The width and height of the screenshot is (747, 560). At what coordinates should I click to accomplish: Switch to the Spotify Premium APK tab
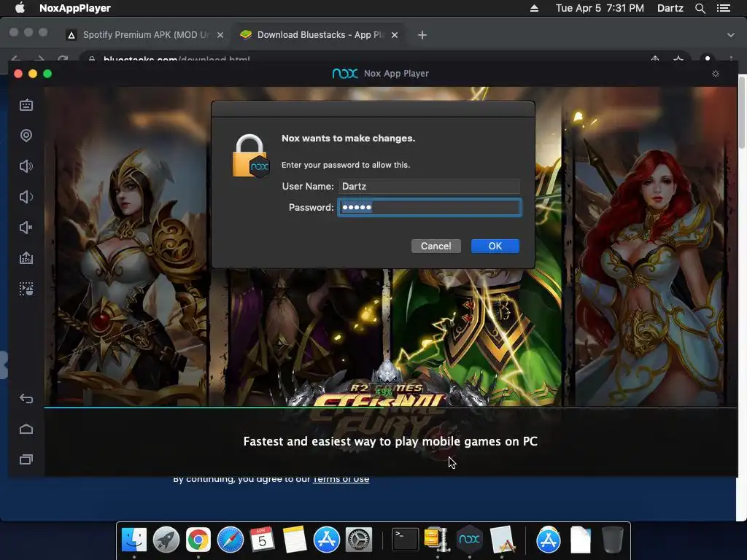145,35
